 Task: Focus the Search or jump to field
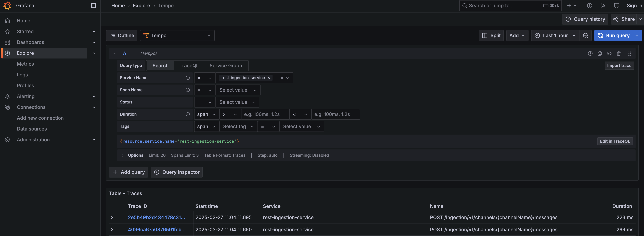pos(510,6)
